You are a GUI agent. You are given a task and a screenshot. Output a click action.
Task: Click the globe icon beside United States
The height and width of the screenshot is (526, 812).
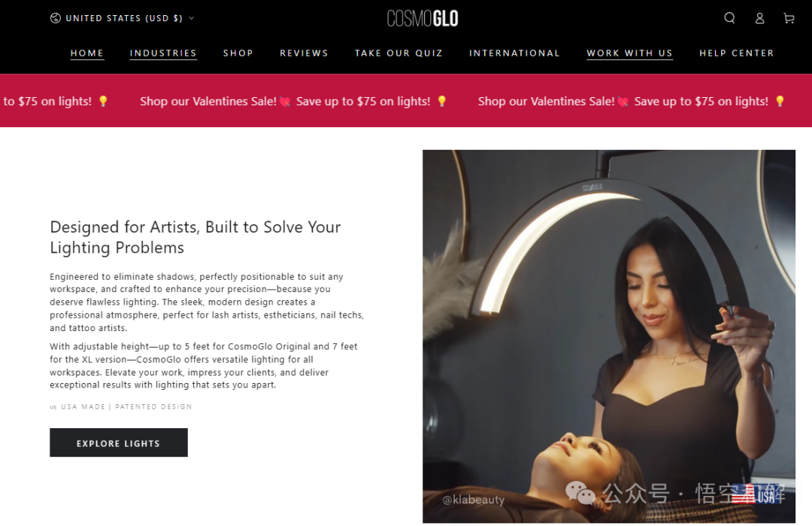tap(56, 18)
